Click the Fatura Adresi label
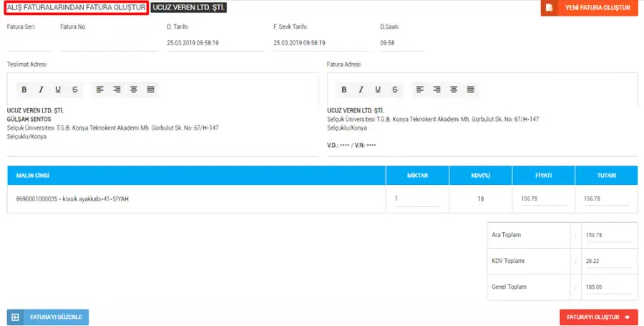Image resolution: width=644 pixels, height=326 pixels. 344,64
